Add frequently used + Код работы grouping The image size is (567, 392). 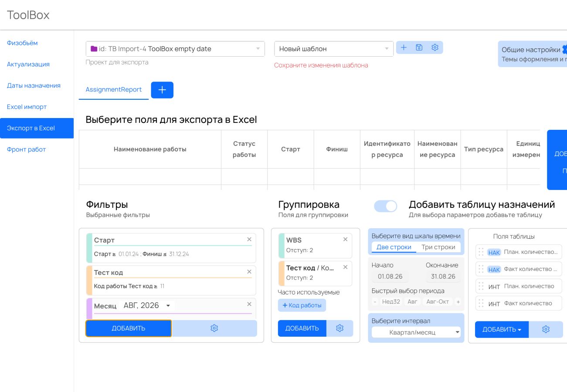302,305
